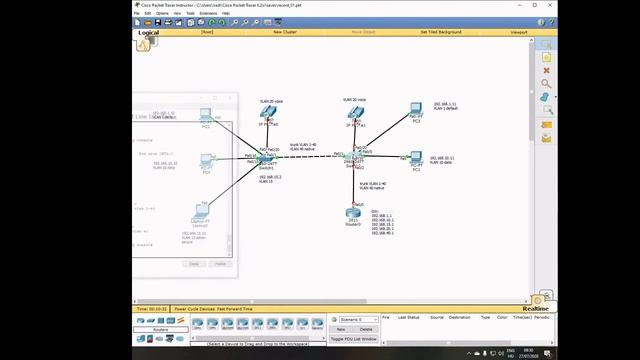This screenshot has height=360, width=640.
Task: Open the Help menu
Action: [x=226, y=13]
